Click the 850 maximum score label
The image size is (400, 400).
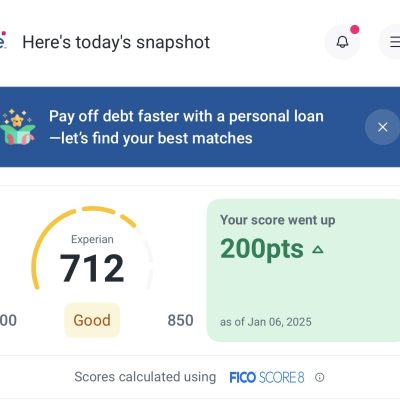(180, 320)
